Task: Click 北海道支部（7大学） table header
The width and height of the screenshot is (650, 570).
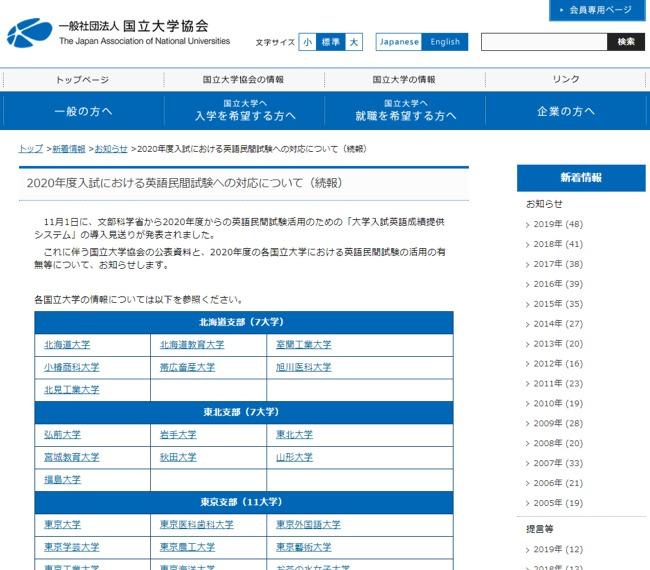Action: pos(244,322)
